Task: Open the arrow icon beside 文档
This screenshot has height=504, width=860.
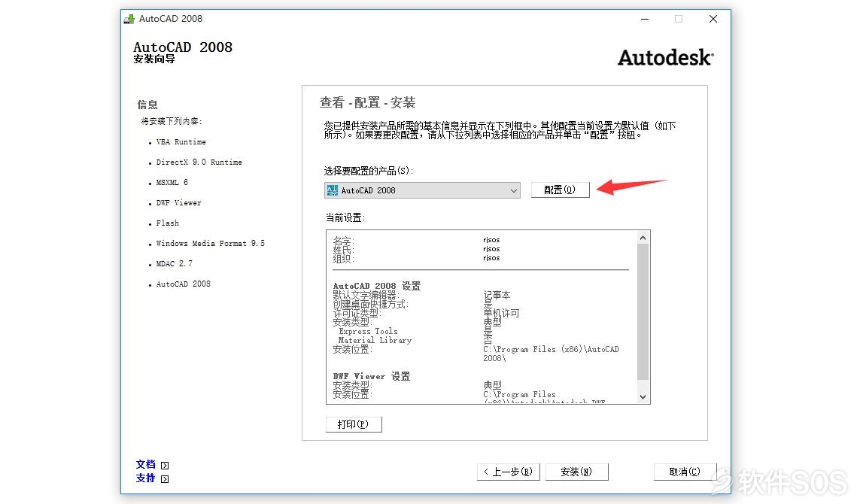Action: click(165, 465)
